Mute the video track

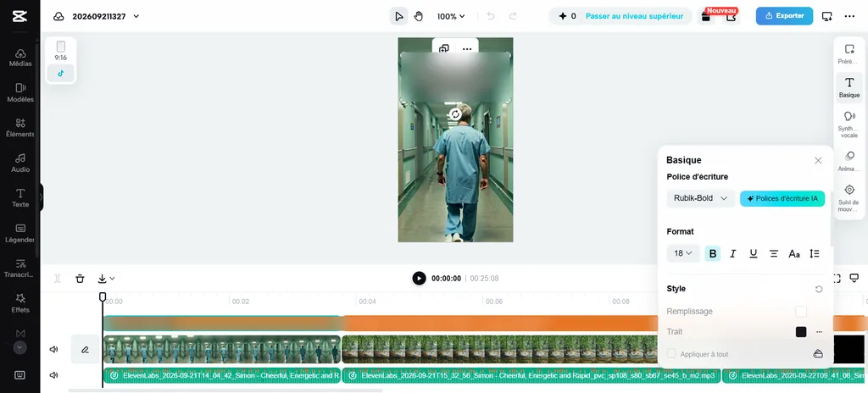[53, 349]
